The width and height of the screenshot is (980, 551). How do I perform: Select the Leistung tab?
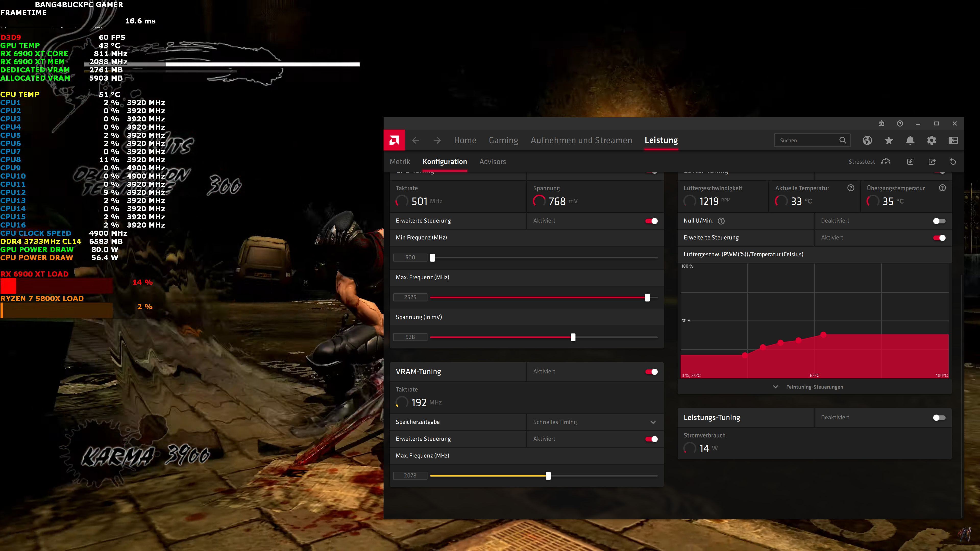[x=661, y=140]
